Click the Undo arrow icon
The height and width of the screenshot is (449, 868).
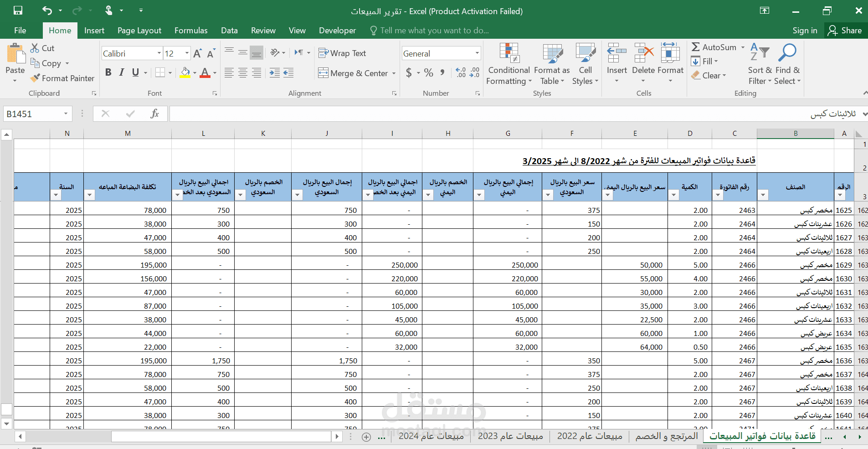47,10
